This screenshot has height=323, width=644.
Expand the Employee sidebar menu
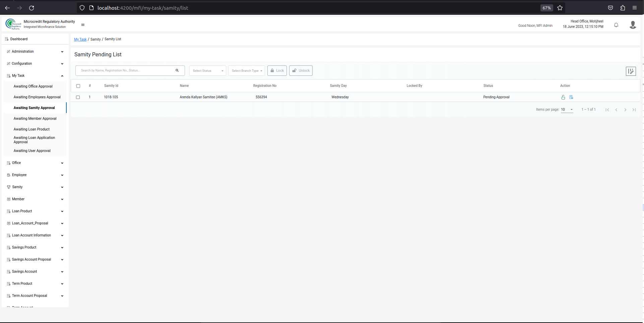click(35, 175)
